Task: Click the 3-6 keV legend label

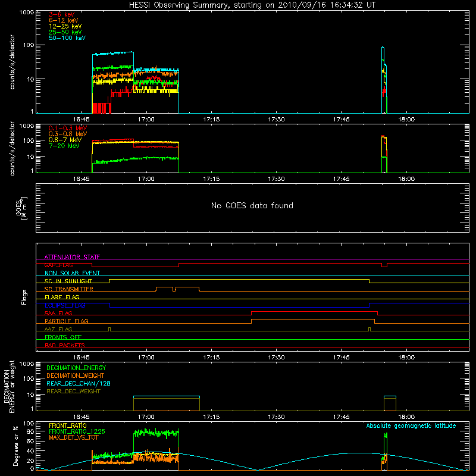Action: tap(61, 14)
